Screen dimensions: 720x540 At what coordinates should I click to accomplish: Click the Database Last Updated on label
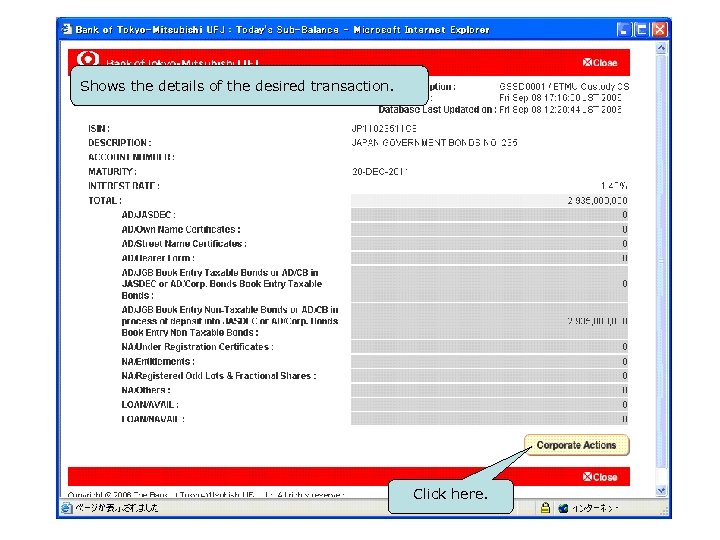(438, 110)
